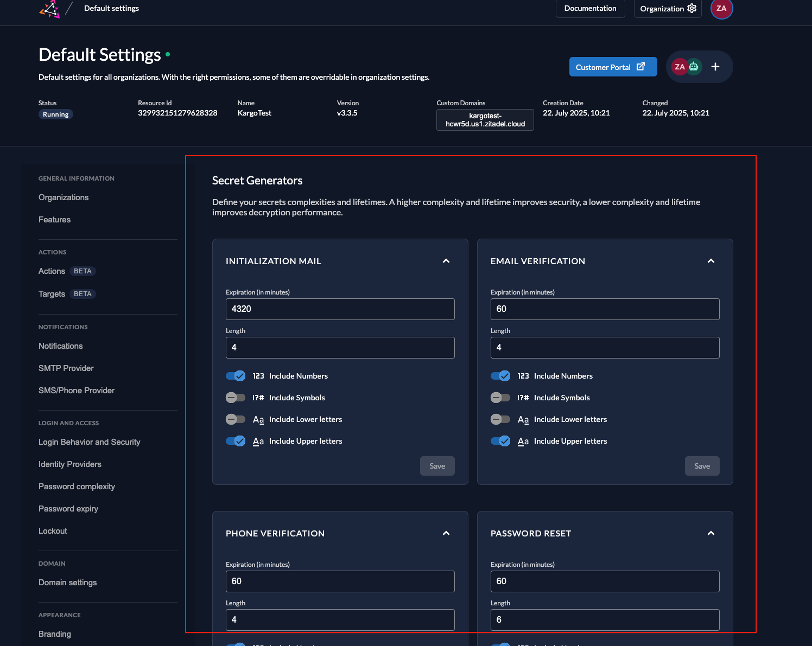
Task: Open Targets beta in the sidebar
Action: tap(67, 294)
